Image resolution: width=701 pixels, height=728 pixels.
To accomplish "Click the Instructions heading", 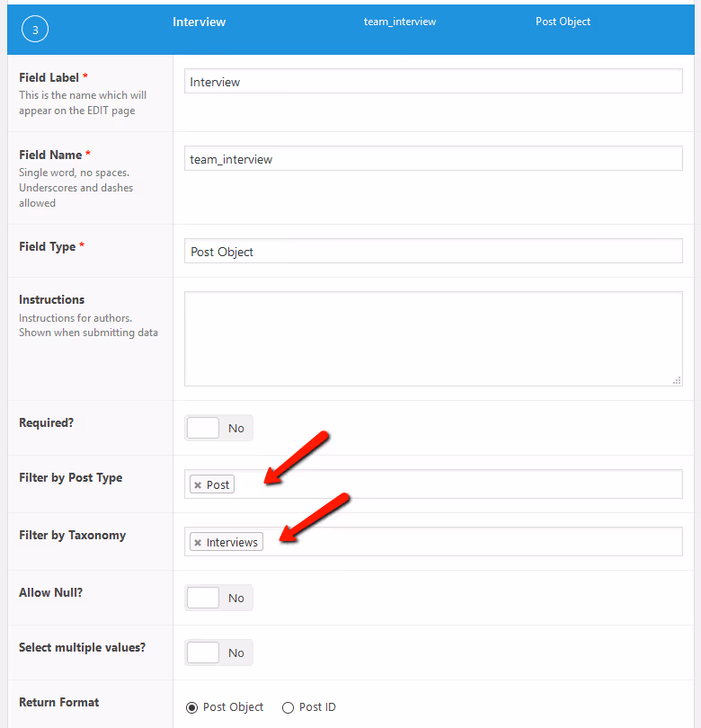I will [x=51, y=299].
